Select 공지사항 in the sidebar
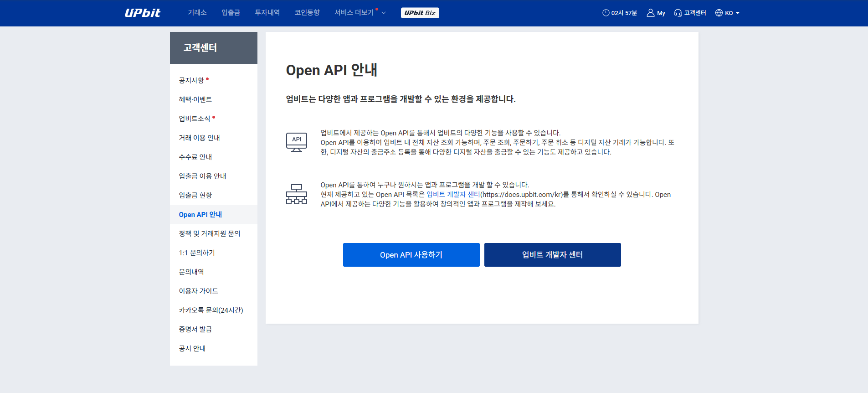Image resolution: width=868 pixels, height=403 pixels. [191, 80]
